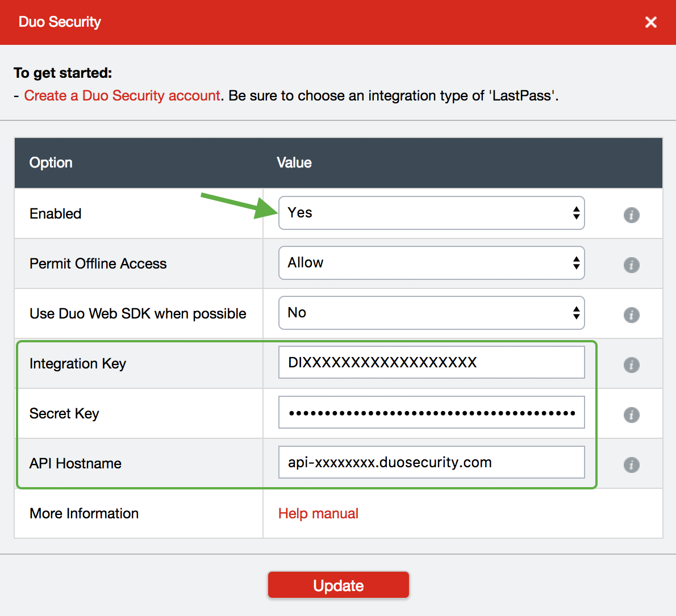Click the 'Value' column header
Image resolution: width=676 pixels, height=616 pixels.
[x=294, y=162]
